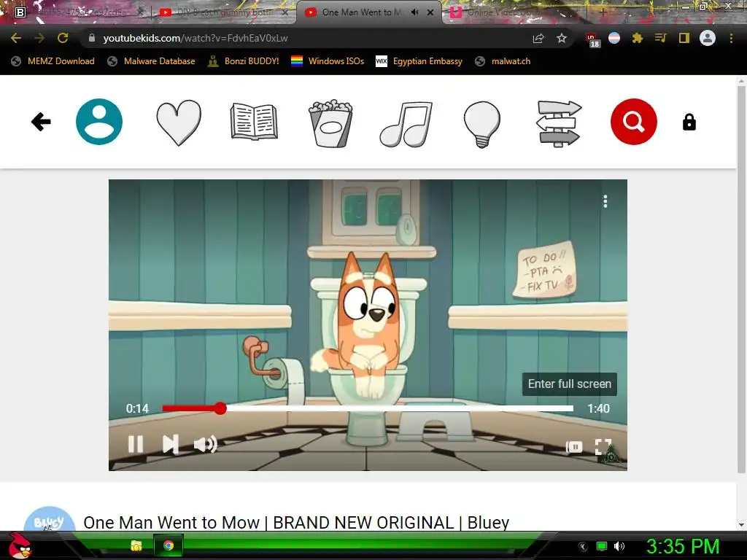Viewport: 747px width, 560px height.
Task: Mute the tab via speaker icon
Action: pos(415,12)
